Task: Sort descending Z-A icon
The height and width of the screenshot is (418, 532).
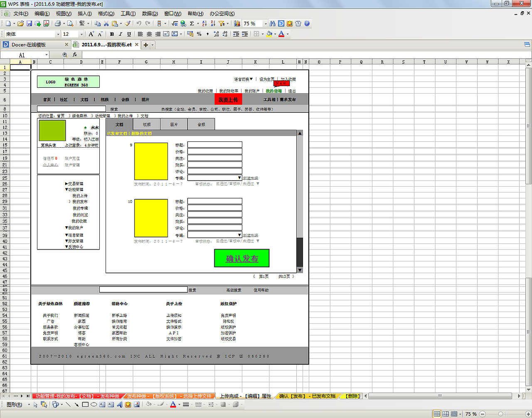Action: click(213, 24)
